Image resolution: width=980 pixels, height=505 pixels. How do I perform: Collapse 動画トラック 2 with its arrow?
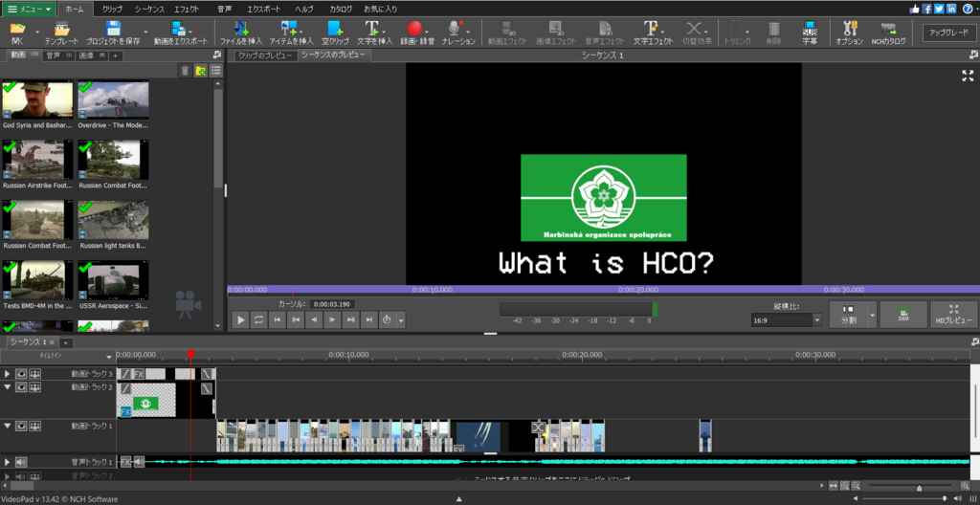[8, 386]
